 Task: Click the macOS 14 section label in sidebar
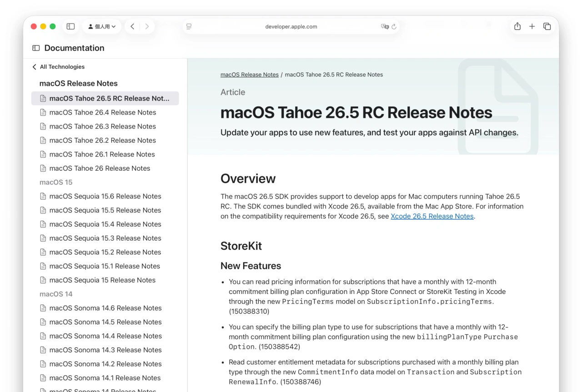56,294
